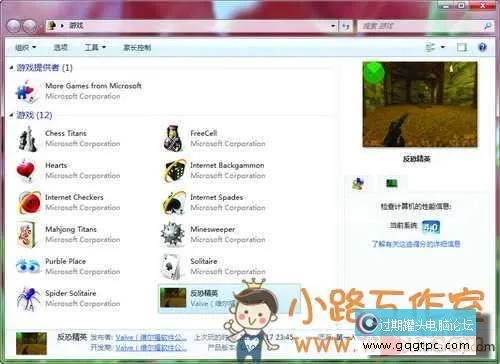Click the change view icon
Viewport: 500px width, 364px height.
pos(431,47)
